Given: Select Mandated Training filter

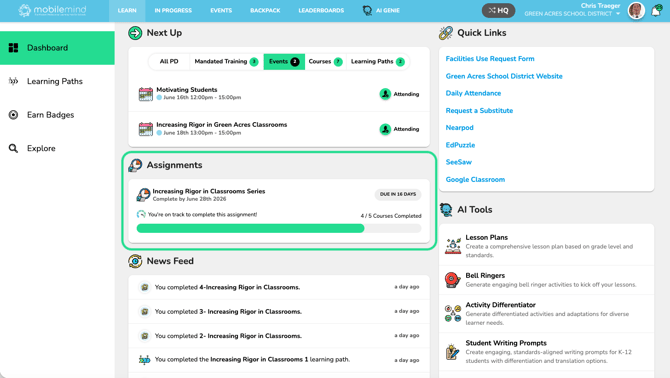Looking at the screenshot, I should [226, 62].
